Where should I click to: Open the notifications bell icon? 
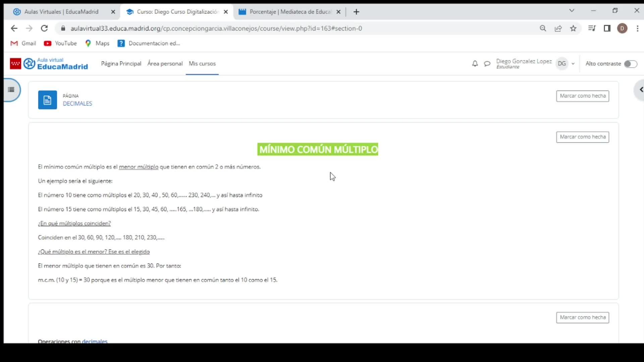[x=475, y=64]
